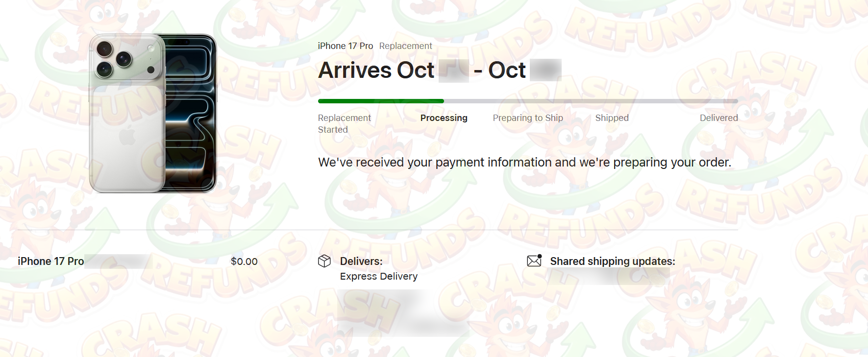Click the blurred address below Express Delivery
This screenshot has height=357, width=868.
[403, 313]
